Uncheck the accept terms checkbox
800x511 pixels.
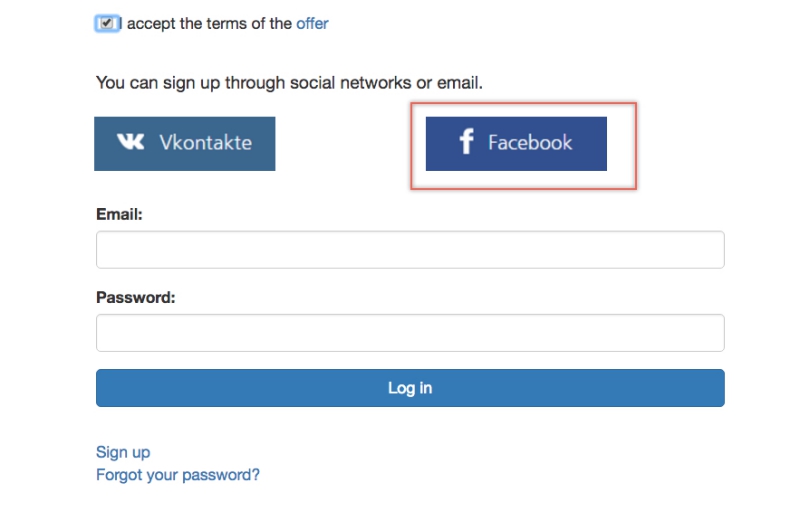[106, 23]
